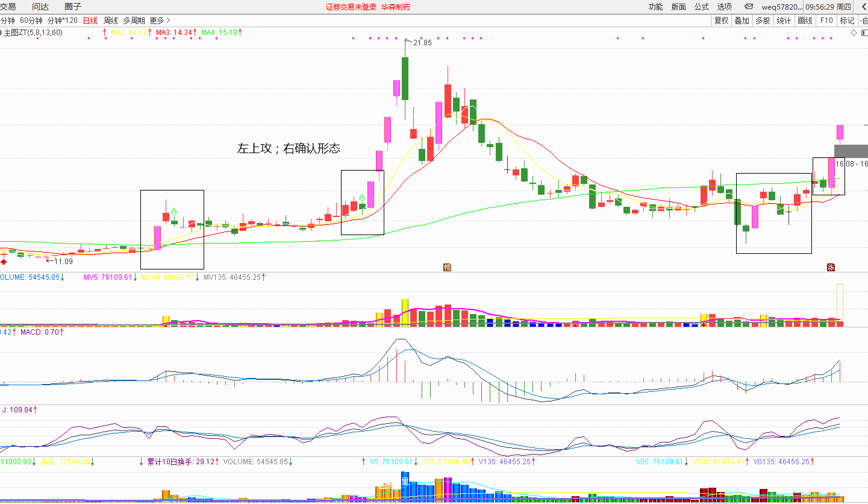Switch to the 60分钟 period
This screenshot has height=504, width=868.
point(31,20)
